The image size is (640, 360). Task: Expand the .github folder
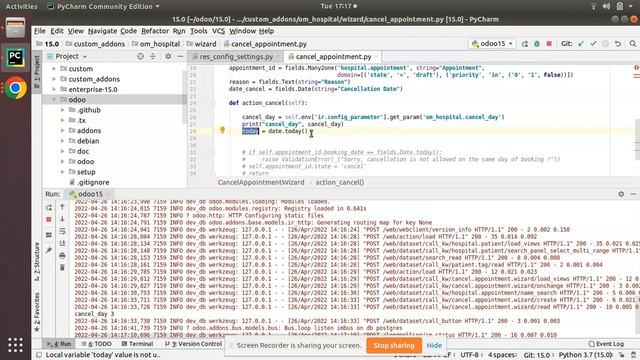click(x=62, y=110)
